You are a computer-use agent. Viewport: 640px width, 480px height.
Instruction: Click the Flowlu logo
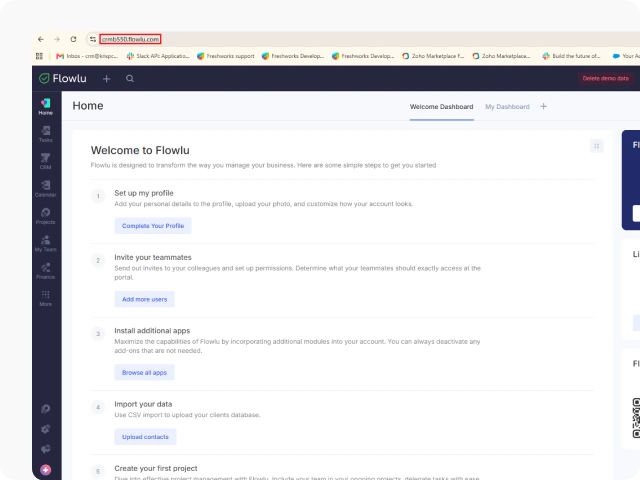[x=63, y=78]
